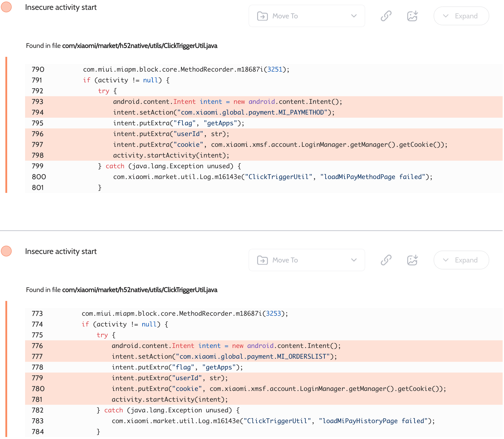Click chevron arrow in second Move To box
The height and width of the screenshot is (439, 504).
pyautogui.click(x=354, y=260)
